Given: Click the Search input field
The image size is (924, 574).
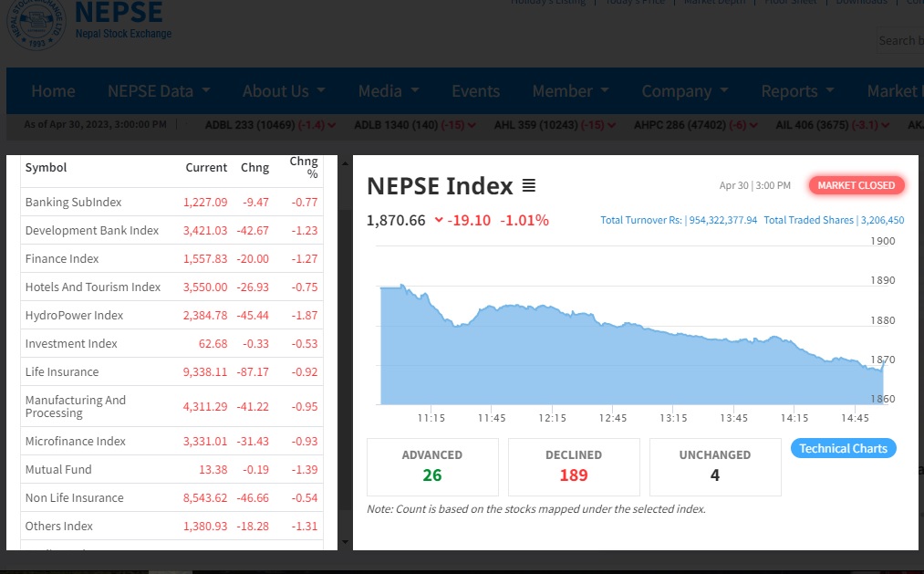Looking at the screenshot, I should [900, 40].
